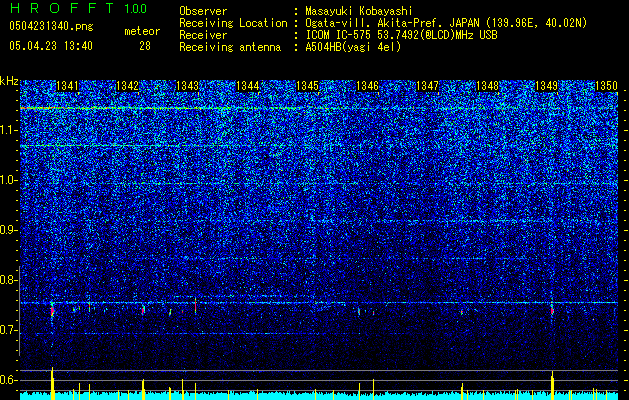Click the 1.1 frequency axis label
This screenshot has width=629, height=400.
9,130
